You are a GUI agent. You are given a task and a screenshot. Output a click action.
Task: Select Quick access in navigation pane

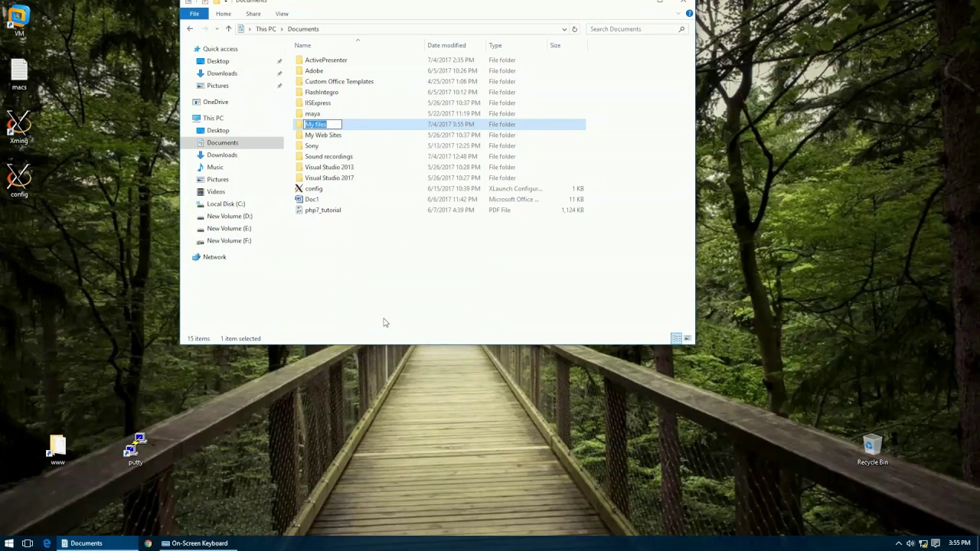tap(220, 49)
